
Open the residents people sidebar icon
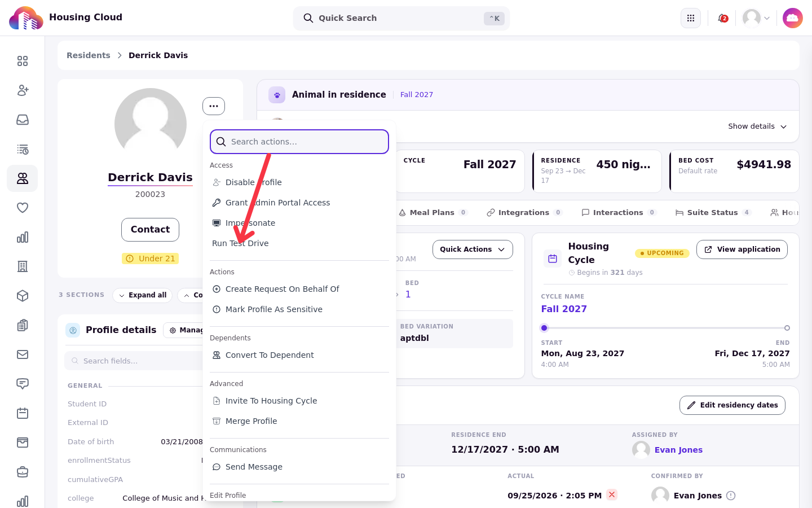23,178
